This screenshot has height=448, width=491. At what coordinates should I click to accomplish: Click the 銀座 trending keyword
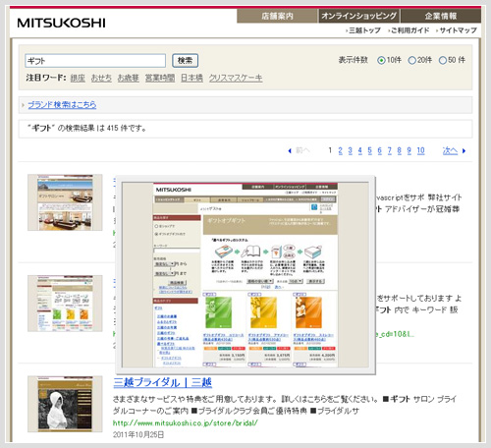78,78
